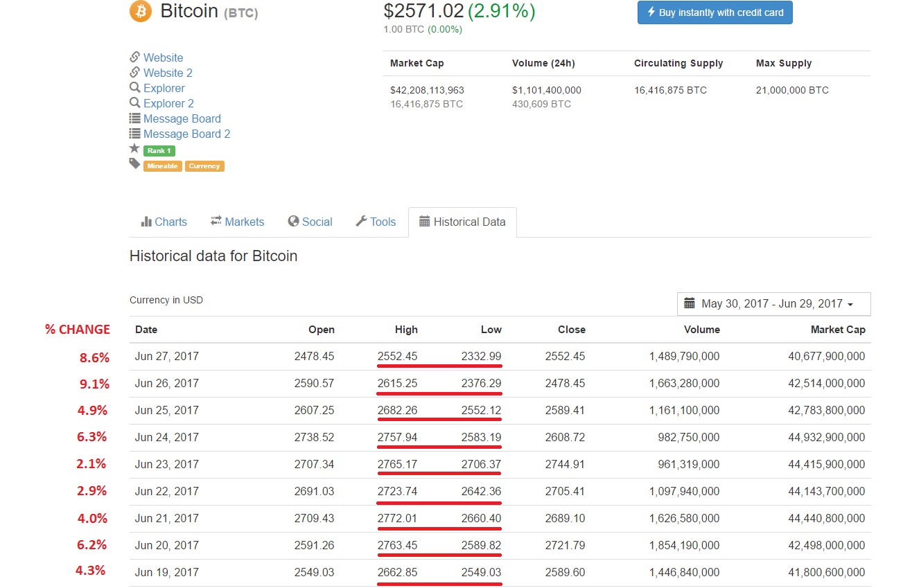903x588 pixels.
Task: Click the tag icon beside Mineable
Action: [134, 164]
